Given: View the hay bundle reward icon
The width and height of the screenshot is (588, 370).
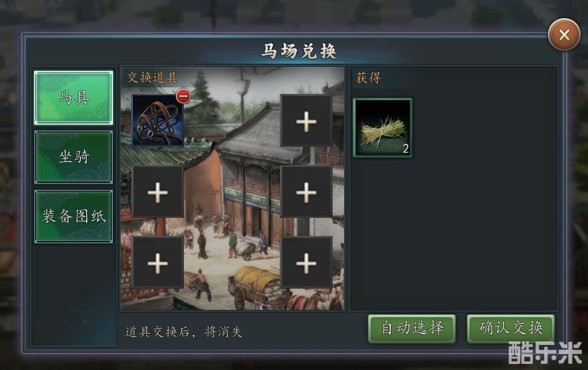Looking at the screenshot, I should click(382, 128).
